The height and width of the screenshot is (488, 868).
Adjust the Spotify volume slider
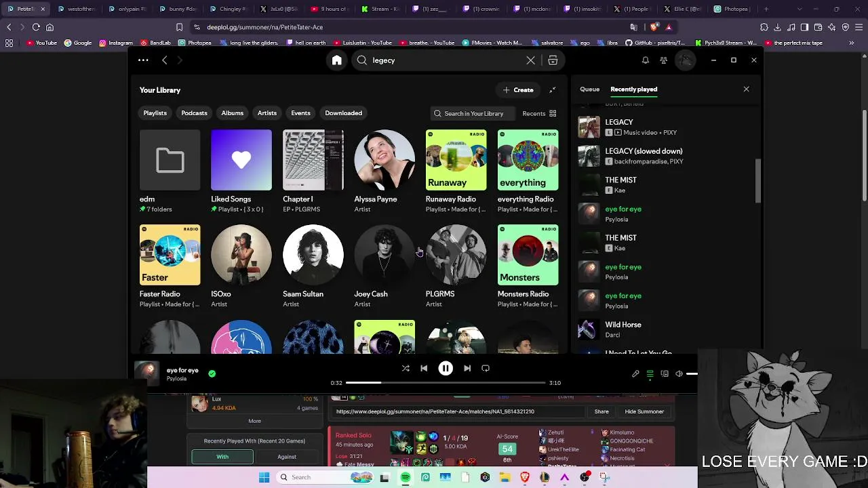692,373
